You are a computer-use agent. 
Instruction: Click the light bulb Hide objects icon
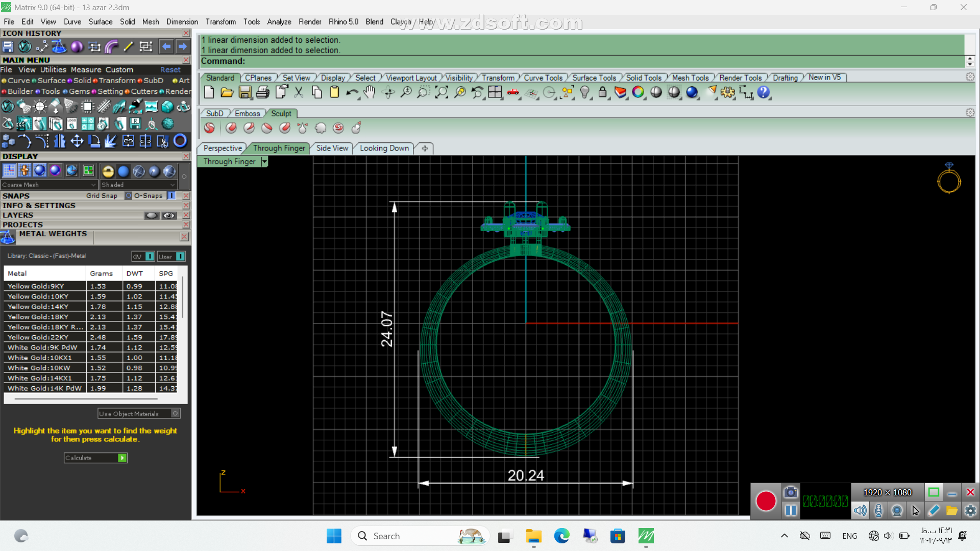click(x=585, y=92)
